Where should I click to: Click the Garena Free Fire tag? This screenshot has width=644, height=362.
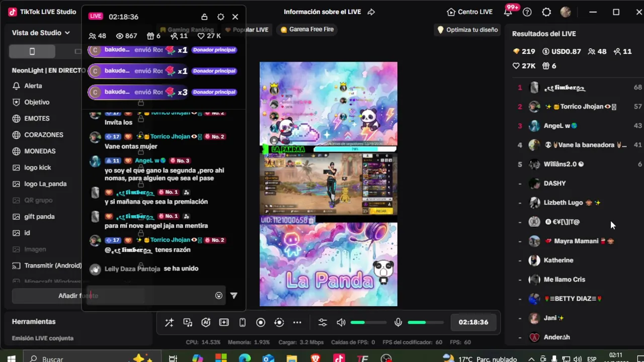pos(307,29)
